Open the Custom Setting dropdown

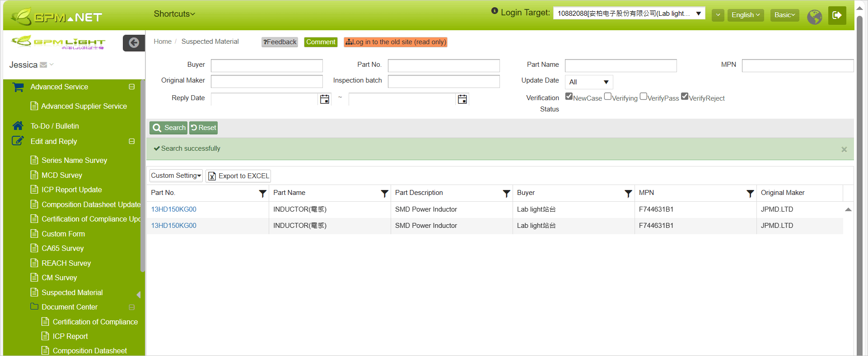point(176,176)
